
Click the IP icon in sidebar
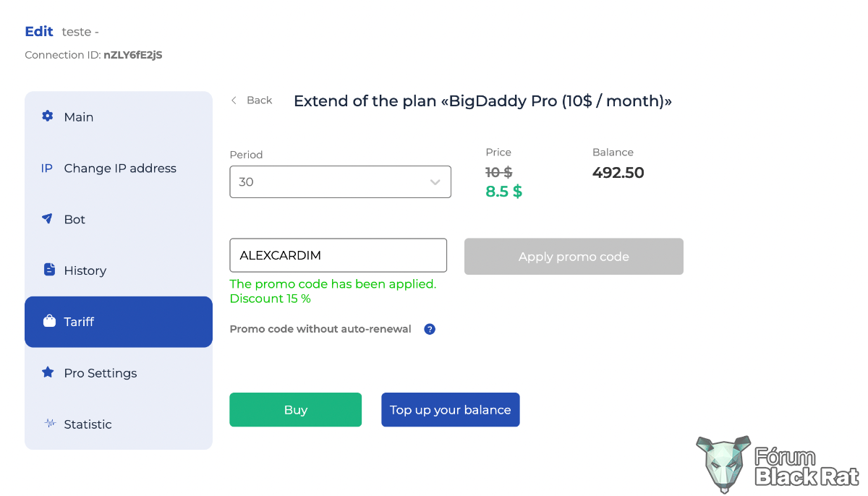point(47,168)
